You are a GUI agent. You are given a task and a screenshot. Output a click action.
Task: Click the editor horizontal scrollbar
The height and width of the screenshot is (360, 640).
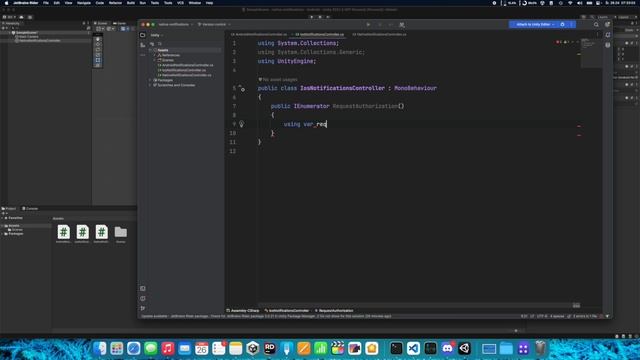pos(420,305)
